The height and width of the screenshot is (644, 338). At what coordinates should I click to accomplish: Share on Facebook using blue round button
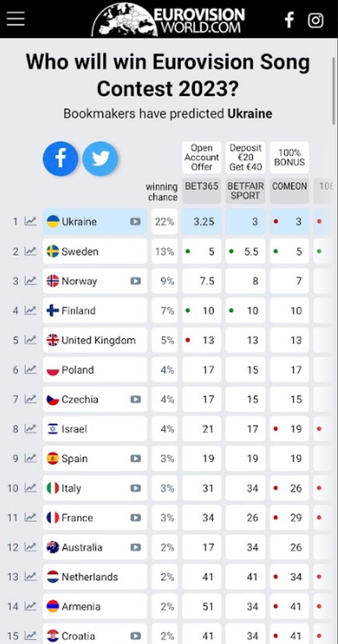(x=60, y=159)
